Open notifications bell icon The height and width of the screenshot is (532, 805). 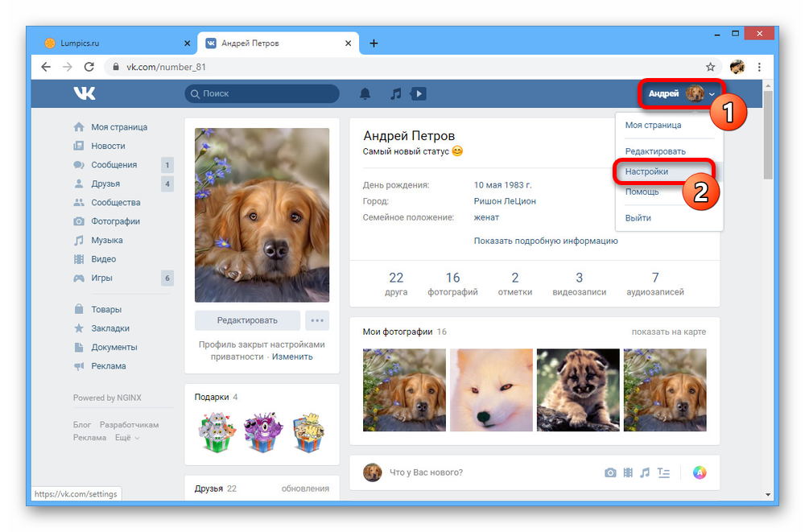click(365, 94)
